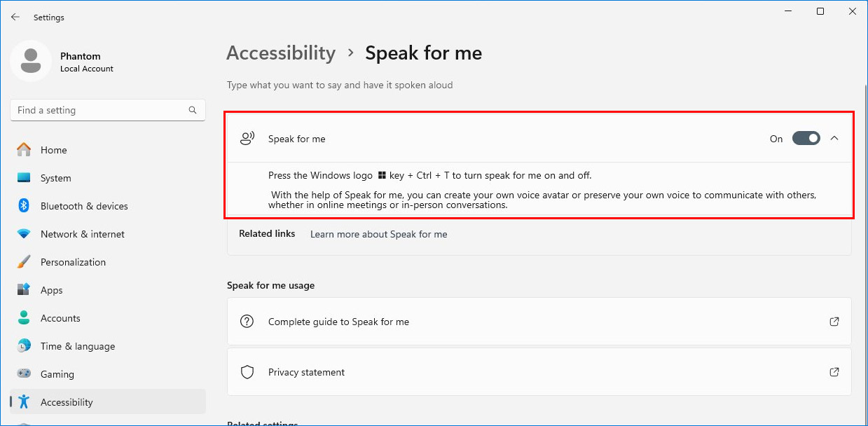This screenshot has height=426, width=868.
Task: Click the Personalization paintbrush icon
Action: [24, 262]
